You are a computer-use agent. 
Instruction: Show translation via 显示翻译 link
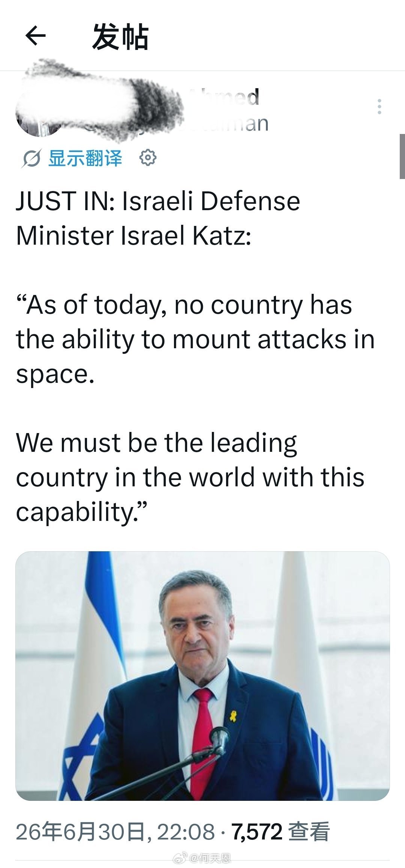[85, 158]
